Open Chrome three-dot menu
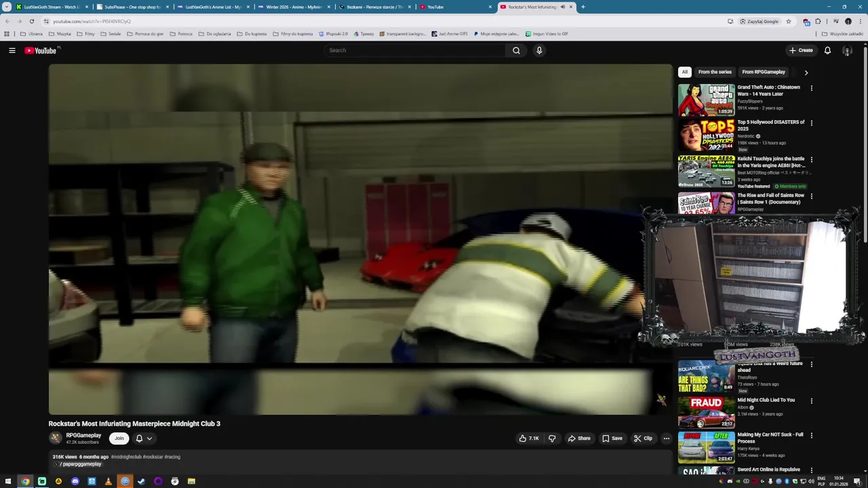The height and width of the screenshot is (488, 868). 860,21
